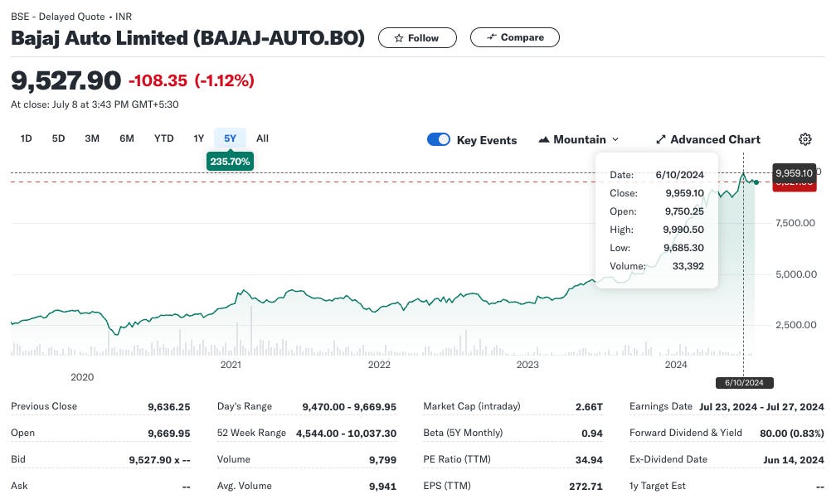The width and height of the screenshot is (836, 504).
Task: Click the 6/10/2024 date marker on axis
Action: [x=744, y=382]
